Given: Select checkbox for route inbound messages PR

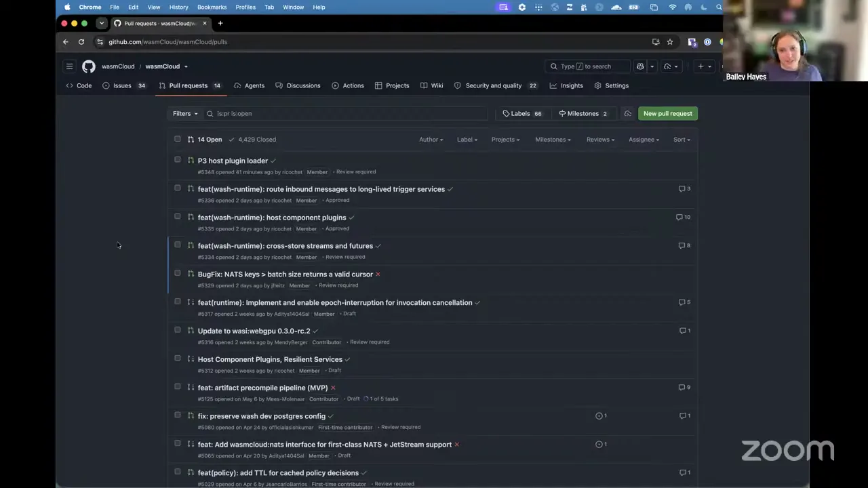Looking at the screenshot, I should [x=178, y=188].
